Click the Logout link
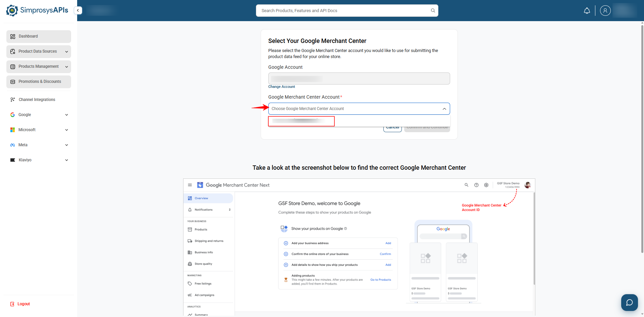Viewport: 644px width, 317px height. 24,304
